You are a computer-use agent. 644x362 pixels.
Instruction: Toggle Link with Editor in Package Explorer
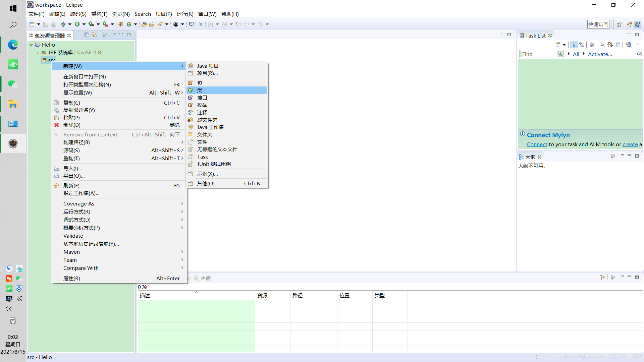[94, 35]
